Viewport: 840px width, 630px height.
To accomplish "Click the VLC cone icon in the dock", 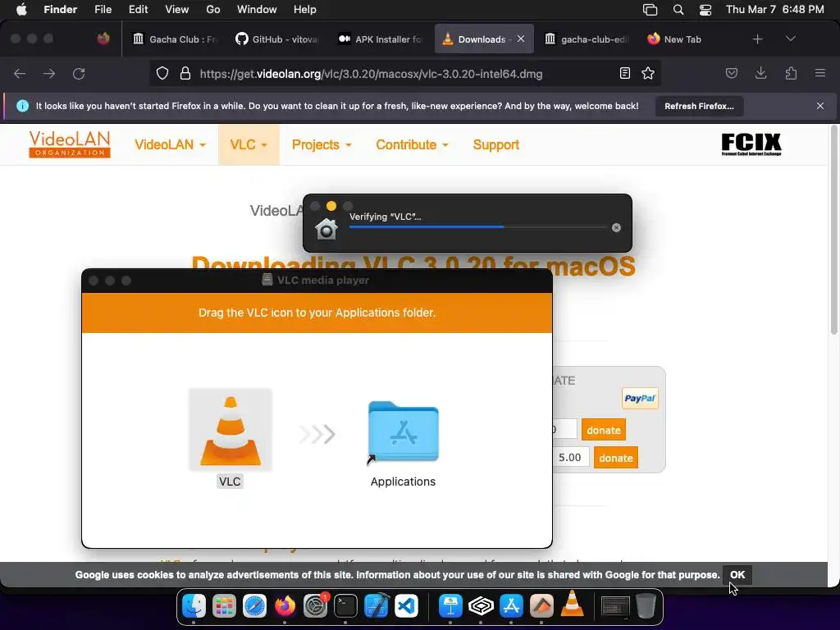I will 572,604.
